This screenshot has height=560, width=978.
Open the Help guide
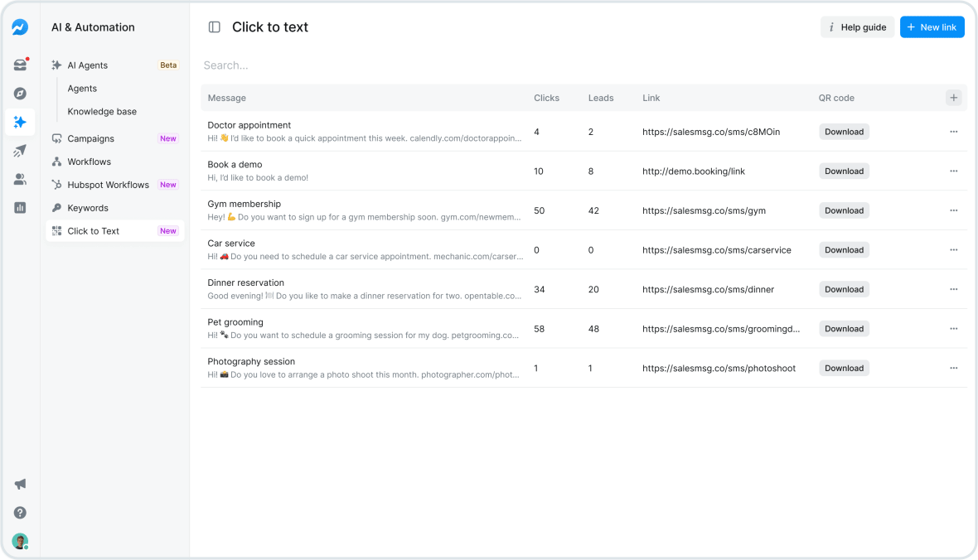pos(857,27)
